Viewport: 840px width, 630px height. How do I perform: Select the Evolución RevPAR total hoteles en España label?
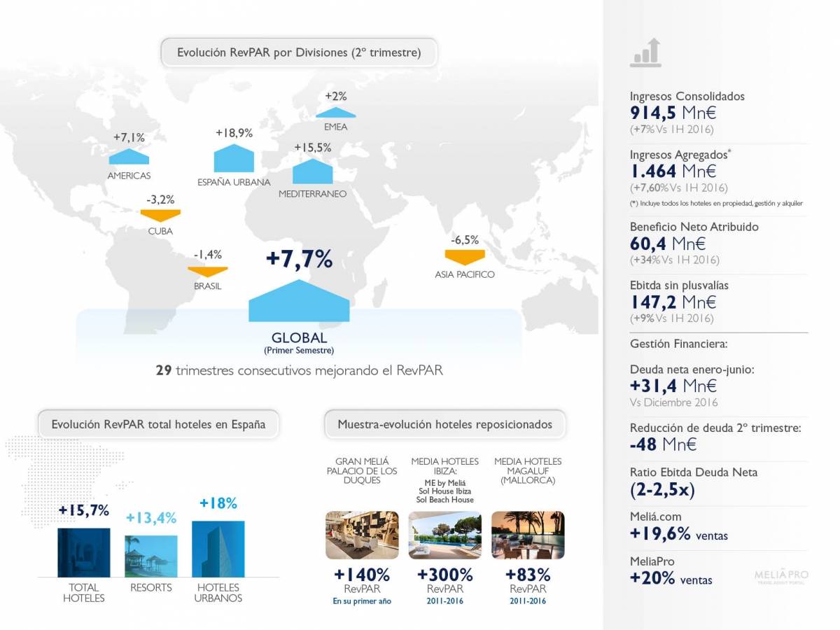[158, 424]
